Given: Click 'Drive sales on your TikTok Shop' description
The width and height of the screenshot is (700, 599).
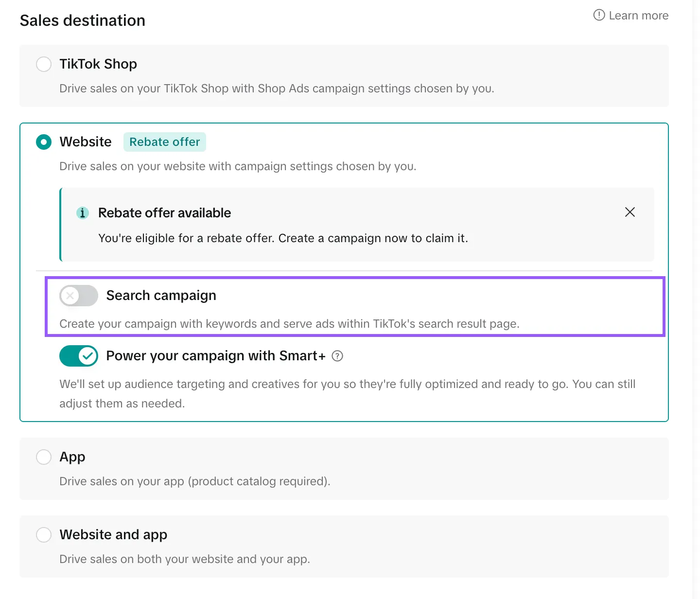Looking at the screenshot, I should tap(277, 88).
